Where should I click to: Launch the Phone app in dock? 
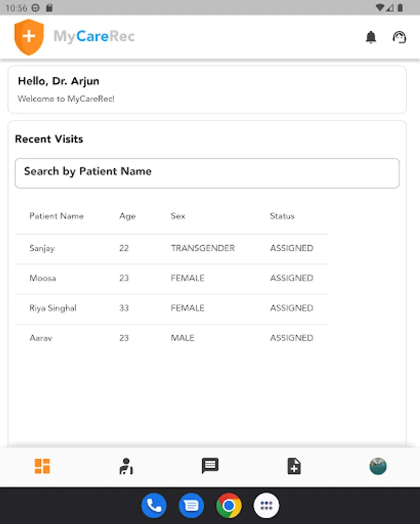point(154,505)
